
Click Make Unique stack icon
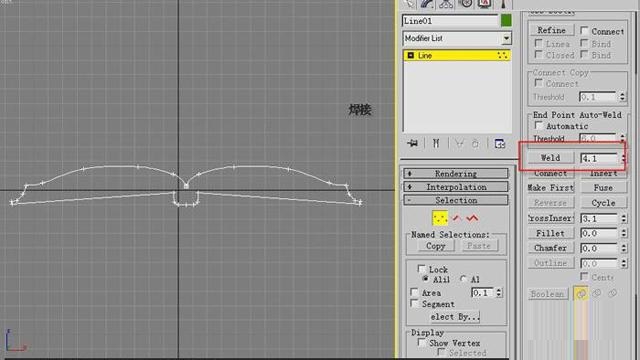[459, 143]
